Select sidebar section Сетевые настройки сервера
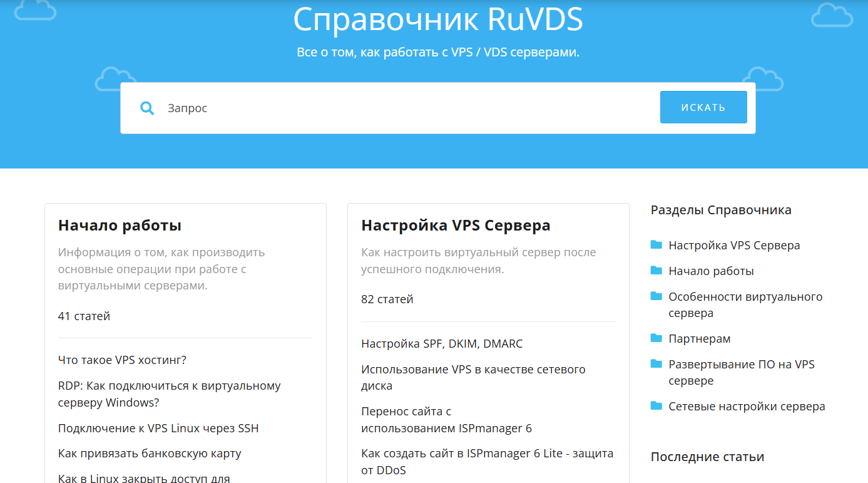 (x=747, y=407)
